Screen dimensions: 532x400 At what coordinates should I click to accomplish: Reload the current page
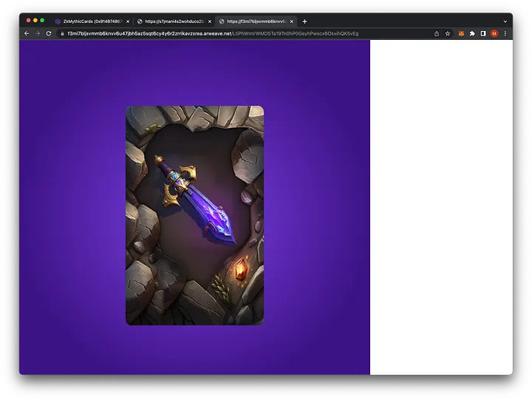point(49,33)
